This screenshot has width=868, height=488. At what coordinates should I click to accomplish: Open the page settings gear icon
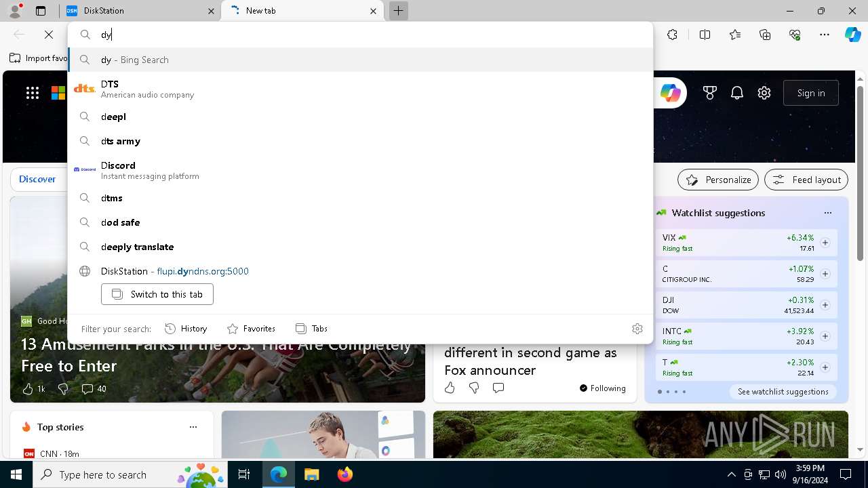(764, 93)
